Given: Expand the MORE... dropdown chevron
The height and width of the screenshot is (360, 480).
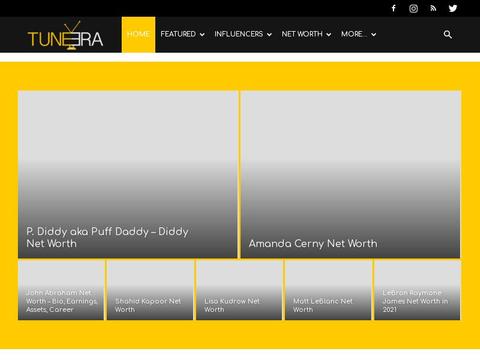Looking at the screenshot, I should [x=374, y=35].
